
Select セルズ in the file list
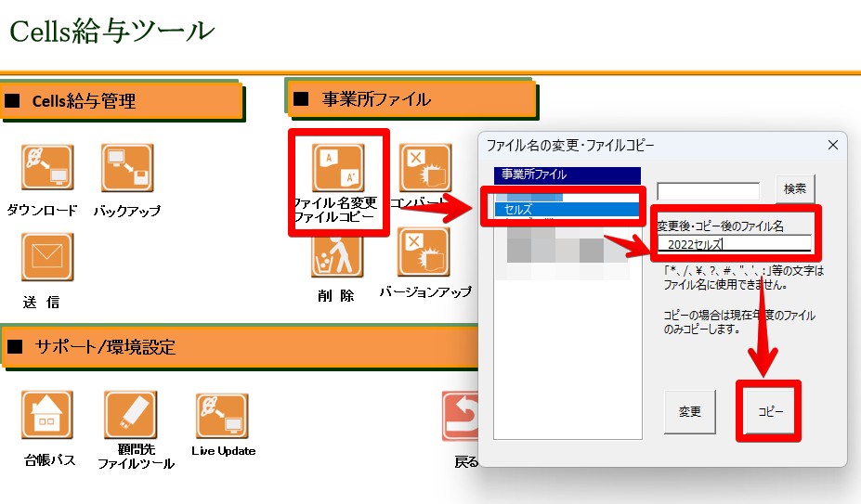pos(567,210)
